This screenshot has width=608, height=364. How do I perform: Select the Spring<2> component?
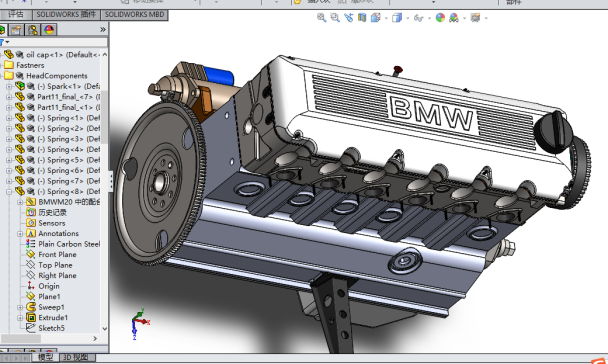(x=69, y=128)
